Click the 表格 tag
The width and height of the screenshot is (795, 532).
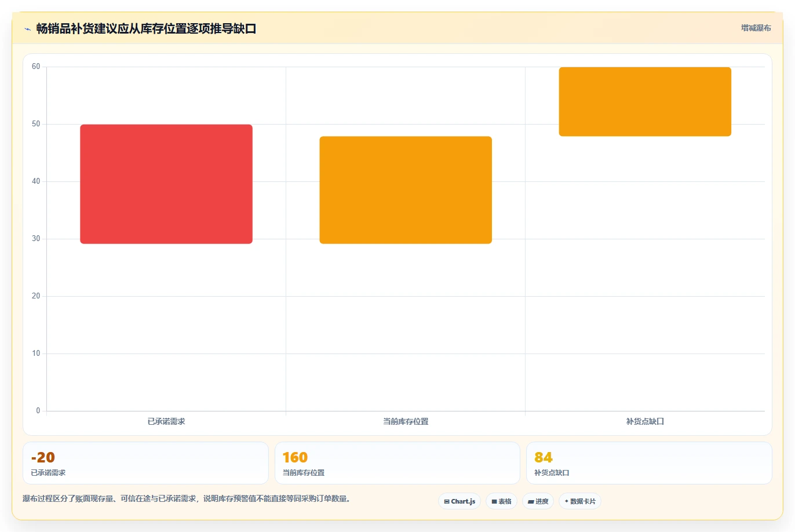[501, 501]
